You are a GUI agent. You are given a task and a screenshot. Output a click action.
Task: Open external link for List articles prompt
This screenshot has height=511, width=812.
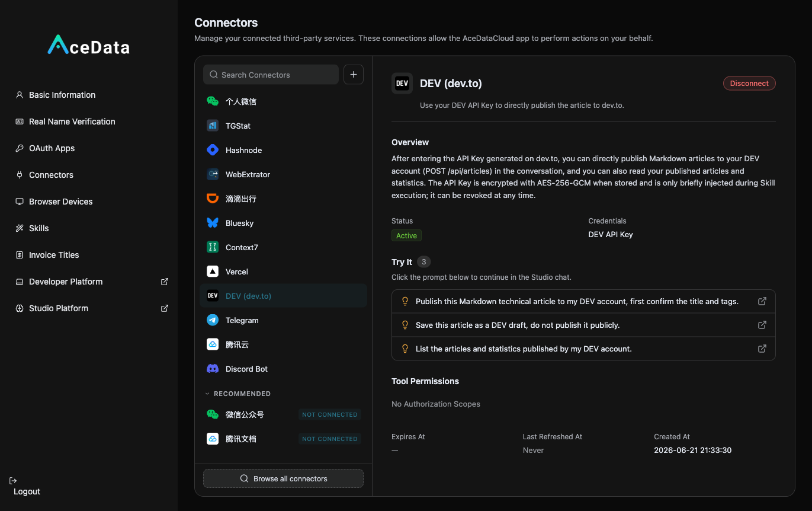[762, 349]
